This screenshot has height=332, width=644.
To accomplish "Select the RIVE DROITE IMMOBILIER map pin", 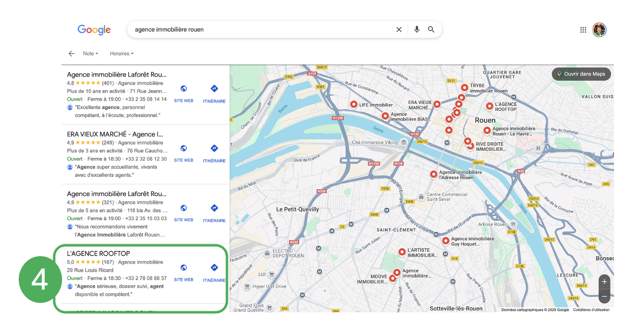I will point(470,146).
